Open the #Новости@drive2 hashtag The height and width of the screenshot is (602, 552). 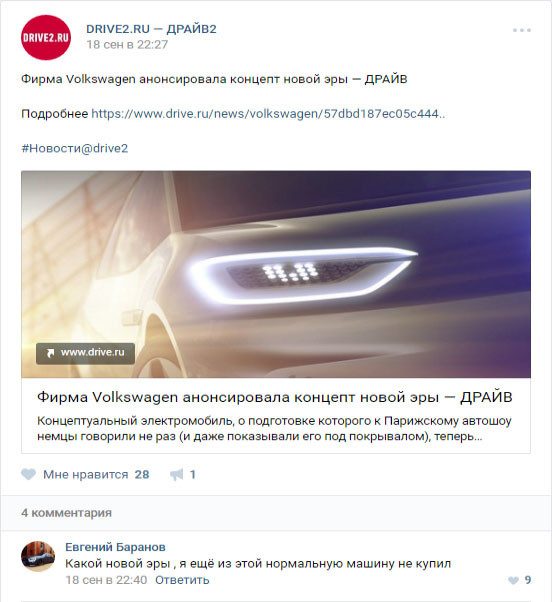[74, 148]
